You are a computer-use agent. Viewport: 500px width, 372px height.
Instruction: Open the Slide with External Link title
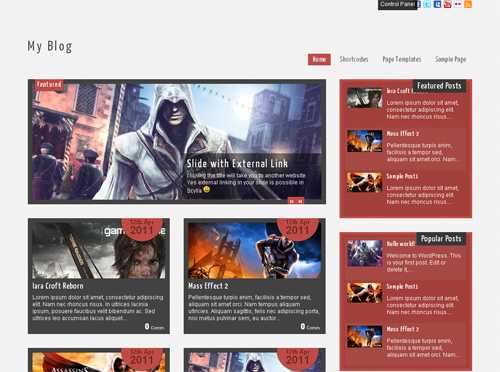(237, 163)
